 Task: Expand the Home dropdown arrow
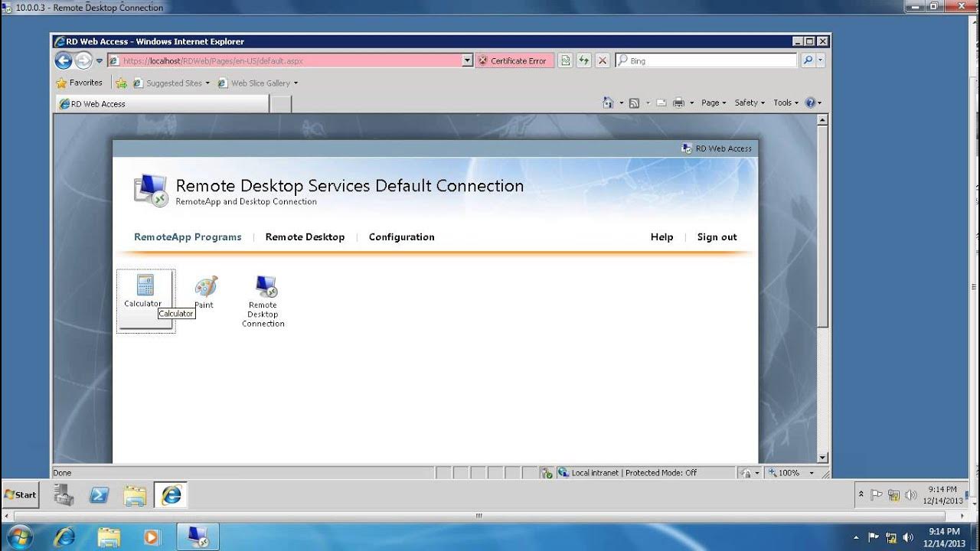point(621,103)
